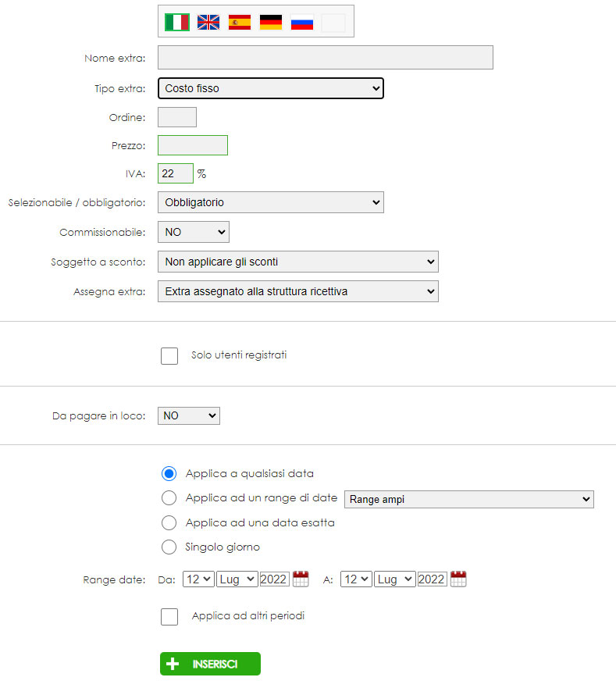Viewport: 616px width, 695px height.
Task: Enable Solo utenti registrati checkbox
Action: 169,356
